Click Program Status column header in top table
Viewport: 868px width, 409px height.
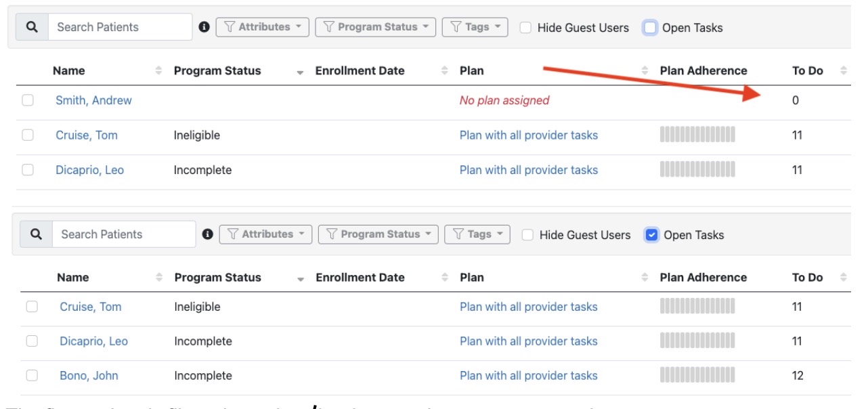217,70
